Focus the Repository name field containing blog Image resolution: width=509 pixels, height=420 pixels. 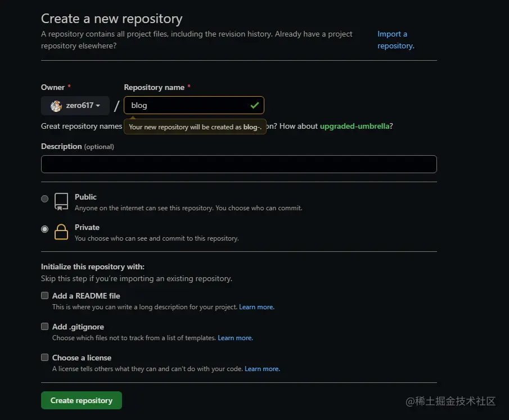coord(194,105)
